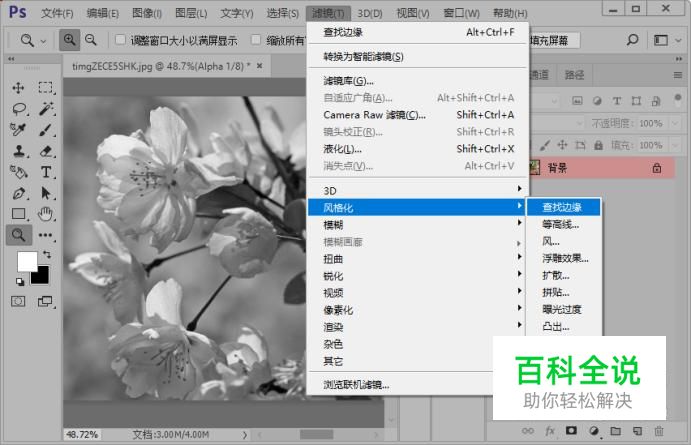The image size is (691, 445).
Task: Select the Brush tool
Action: click(46, 130)
